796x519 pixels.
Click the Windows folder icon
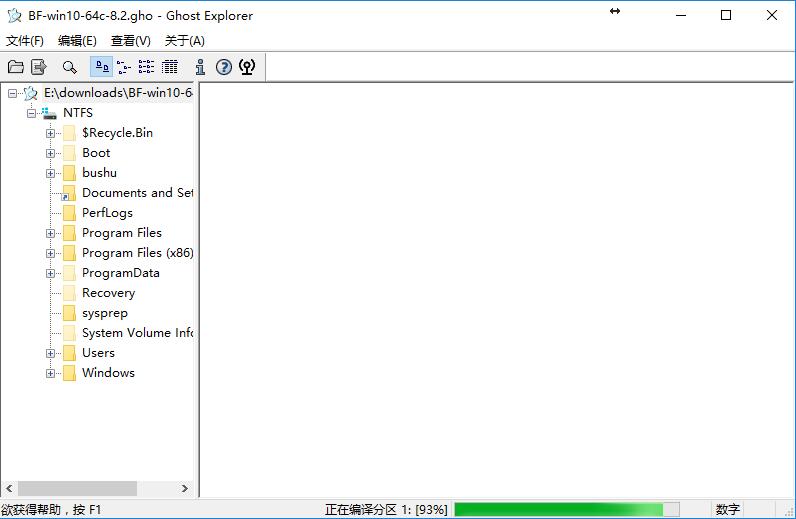click(70, 373)
